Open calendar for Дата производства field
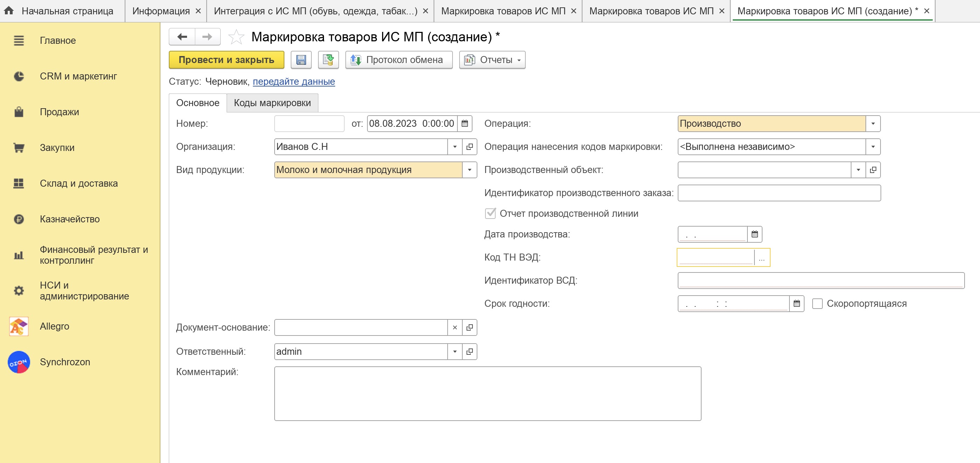Viewport: 980px width, 463px height. (x=754, y=234)
